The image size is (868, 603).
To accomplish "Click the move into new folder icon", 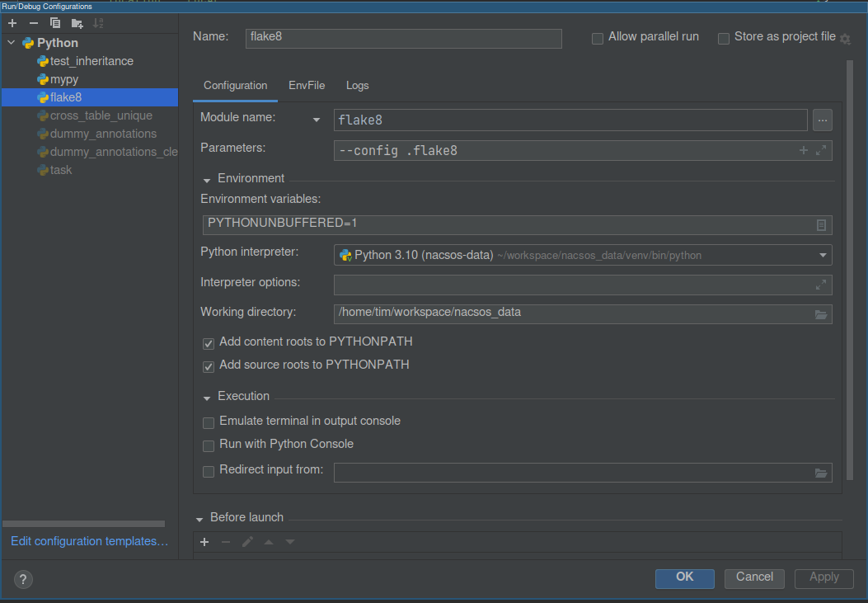I will [77, 23].
